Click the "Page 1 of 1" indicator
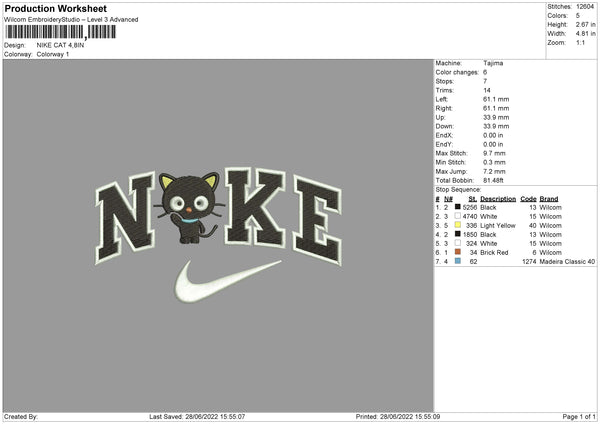The height and width of the screenshot is (424, 600). pyautogui.click(x=579, y=416)
